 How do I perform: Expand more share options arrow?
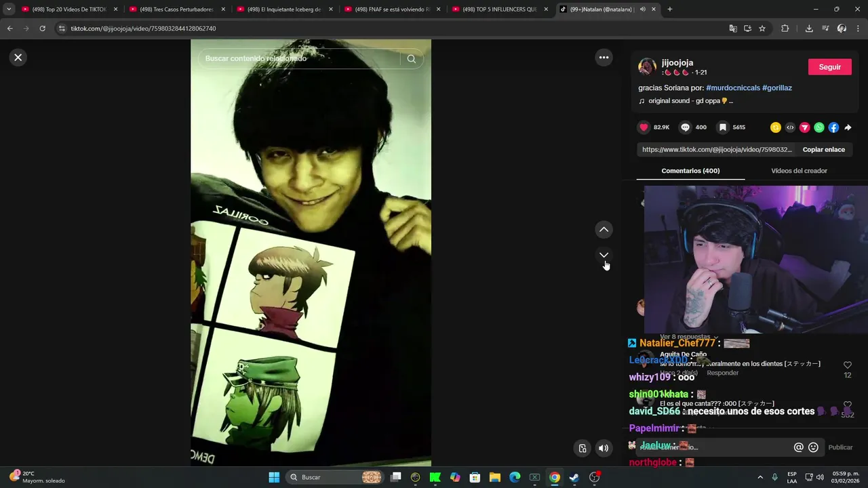(x=848, y=127)
